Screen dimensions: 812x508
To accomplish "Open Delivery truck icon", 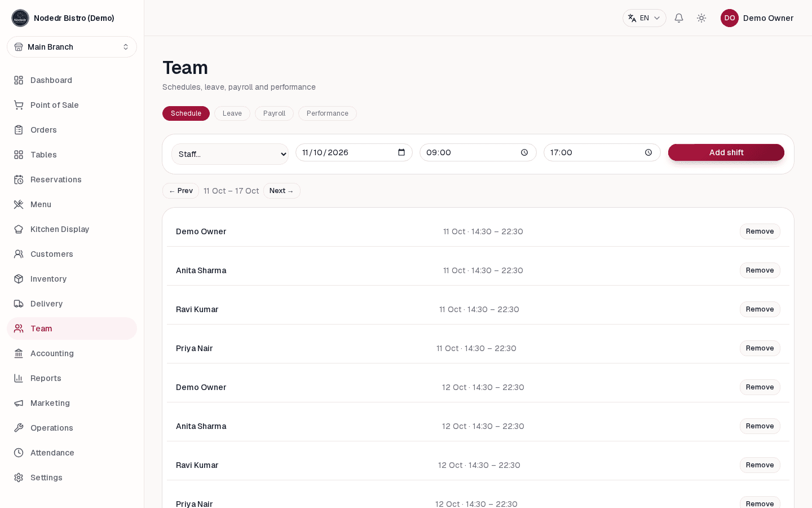I will click(x=19, y=304).
